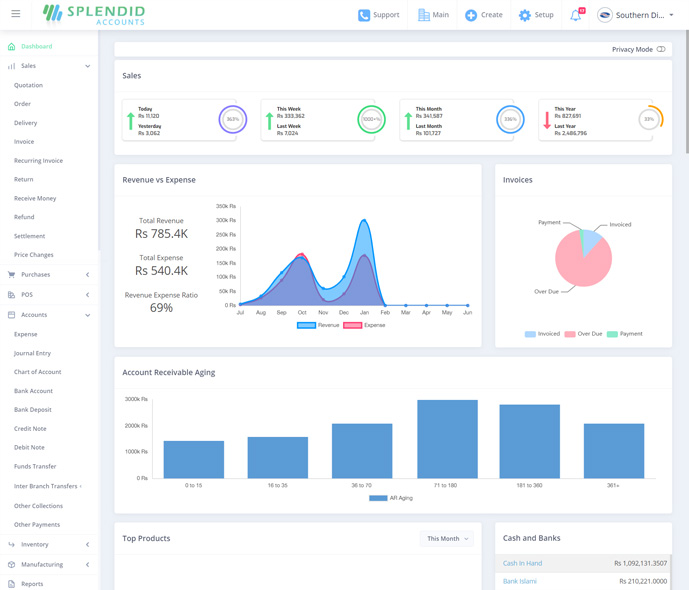Screen dimensions: 689x590
Task: Open the This Month dropdown
Action: pos(447,539)
